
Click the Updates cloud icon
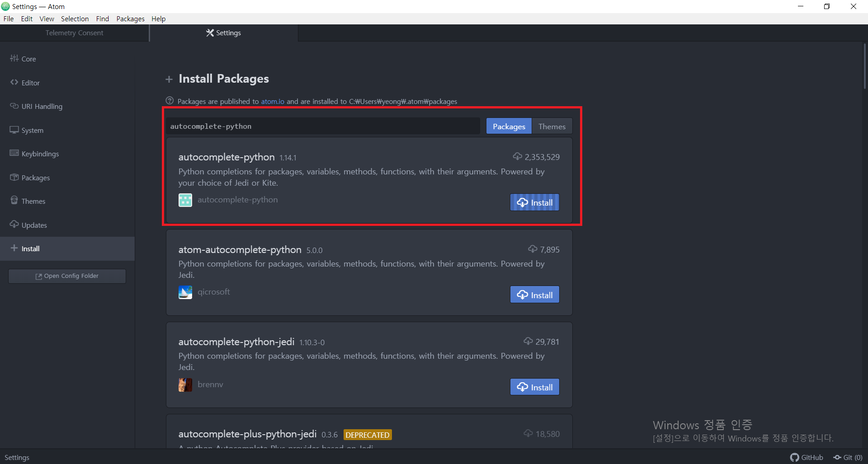pos(14,225)
